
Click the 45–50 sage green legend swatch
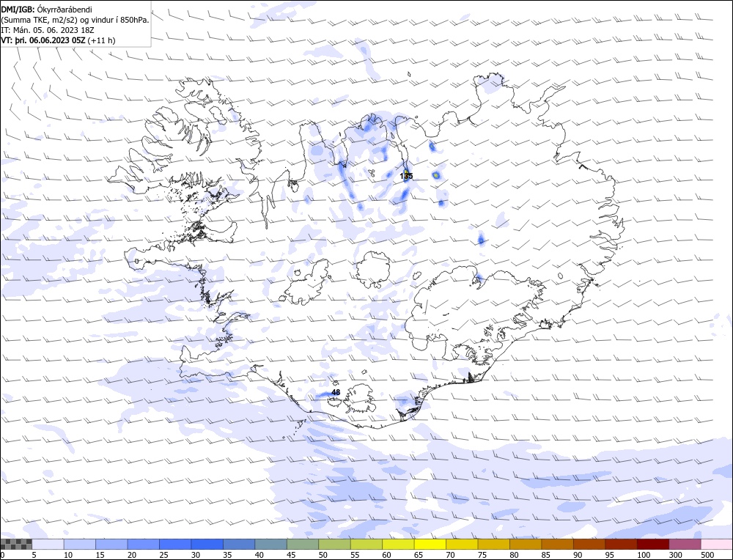click(303, 544)
